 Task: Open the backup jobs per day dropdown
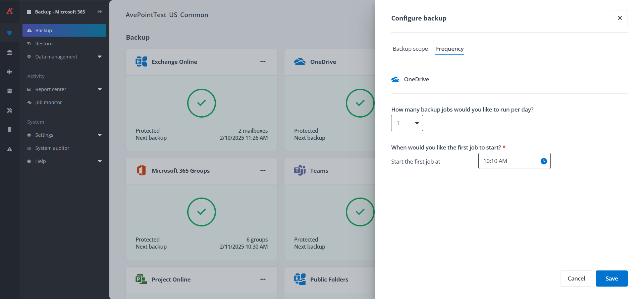[407, 123]
